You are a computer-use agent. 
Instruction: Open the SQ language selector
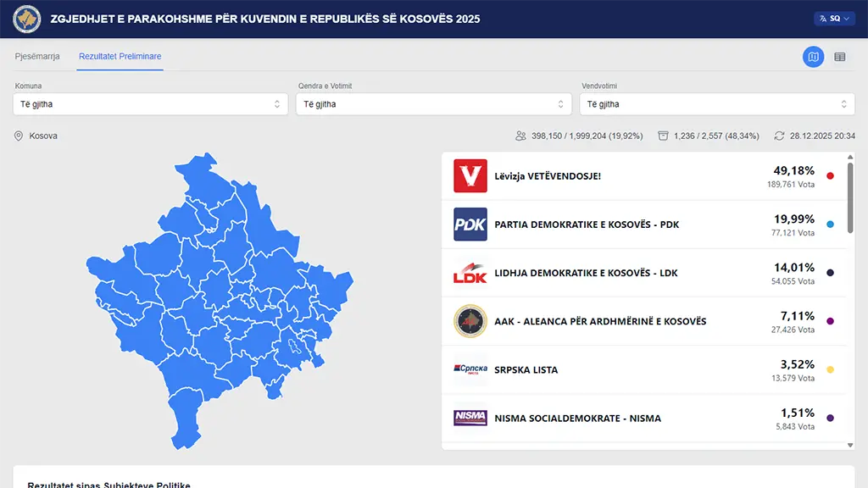(834, 18)
